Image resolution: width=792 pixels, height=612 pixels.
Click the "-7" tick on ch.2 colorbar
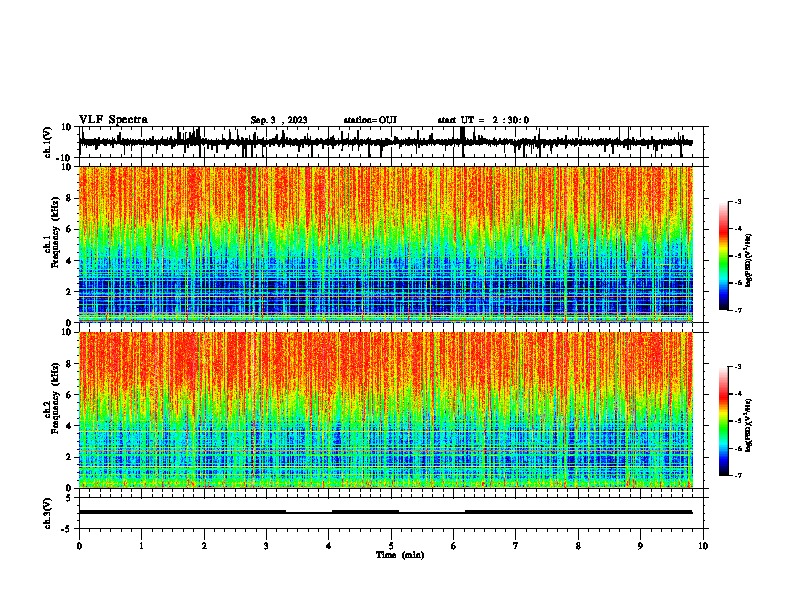tap(737, 475)
